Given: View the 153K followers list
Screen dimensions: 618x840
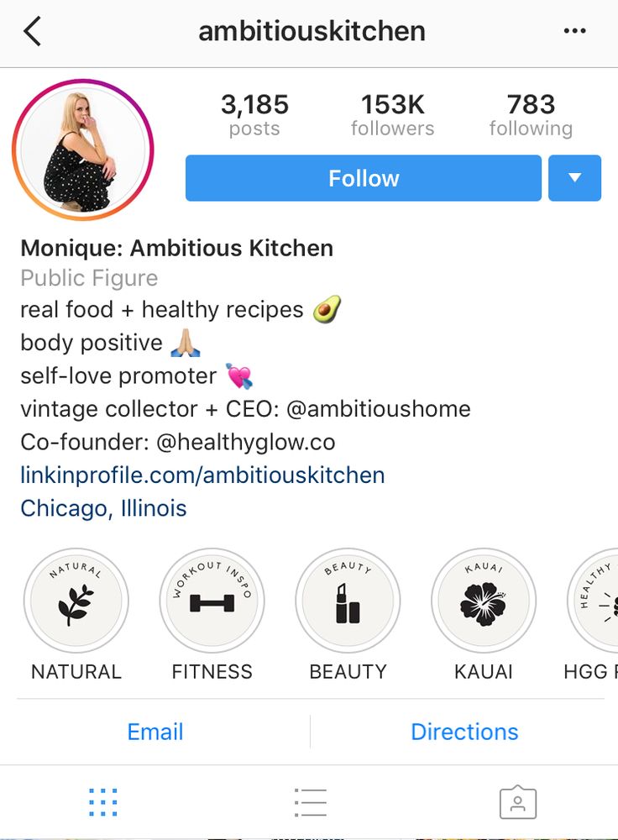Looking at the screenshot, I should coord(392,114).
